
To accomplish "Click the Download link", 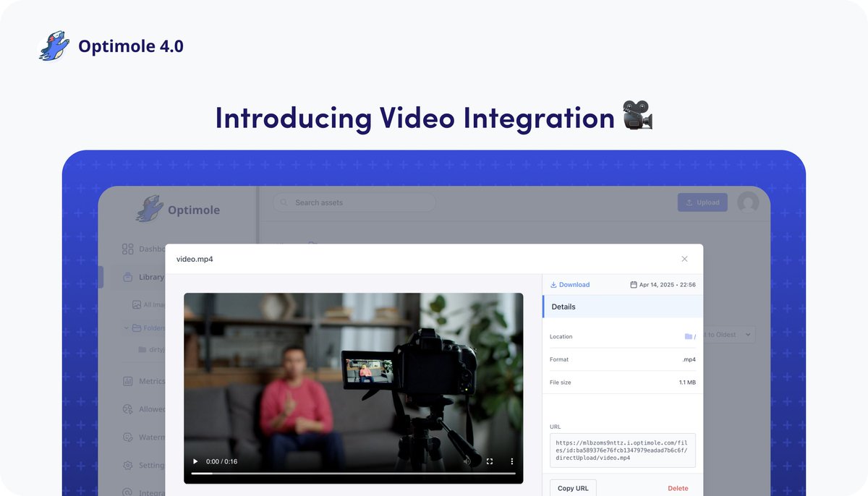I will pos(570,285).
